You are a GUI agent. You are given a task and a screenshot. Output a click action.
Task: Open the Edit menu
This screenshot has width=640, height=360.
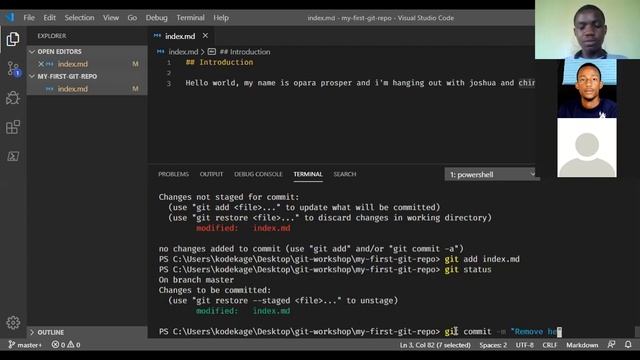click(x=49, y=18)
